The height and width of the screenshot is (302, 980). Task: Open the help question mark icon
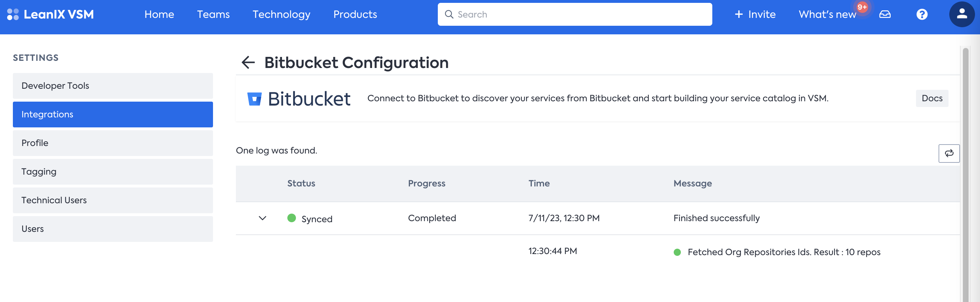tap(921, 14)
